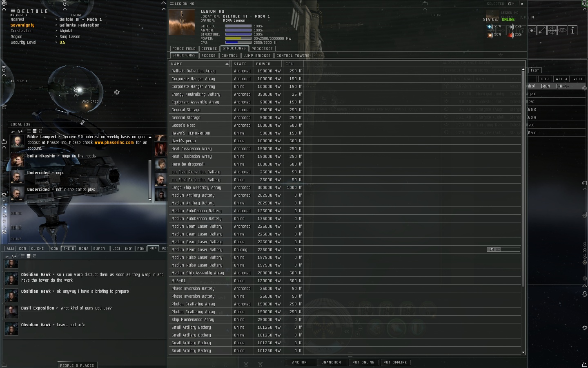Click the 'Gallente Federation' sovereignty value
Screen dimensions: 588x368
pyautogui.click(x=79, y=25)
